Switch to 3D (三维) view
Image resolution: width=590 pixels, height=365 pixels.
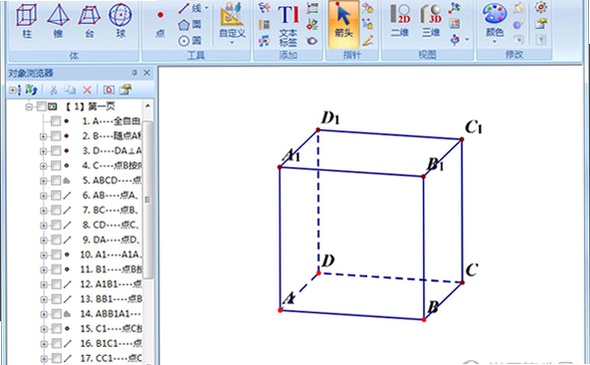(431, 21)
